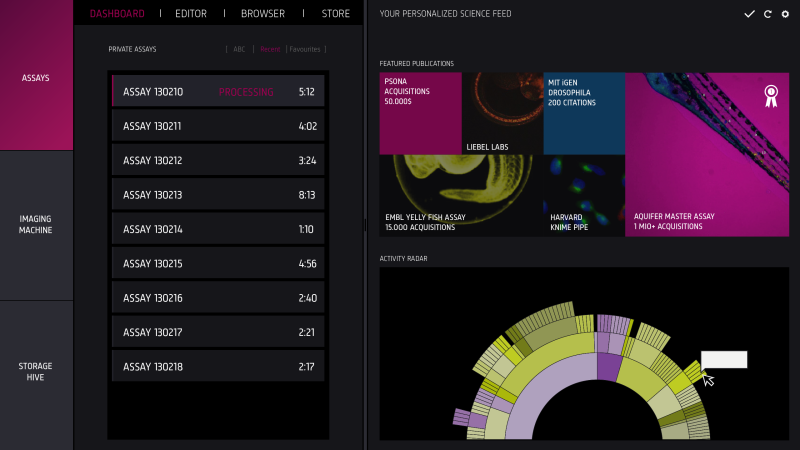The image size is (800, 450).
Task: Open the MIT iGEN Drosophila publication tile
Action: pyautogui.click(x=584, y=112)
